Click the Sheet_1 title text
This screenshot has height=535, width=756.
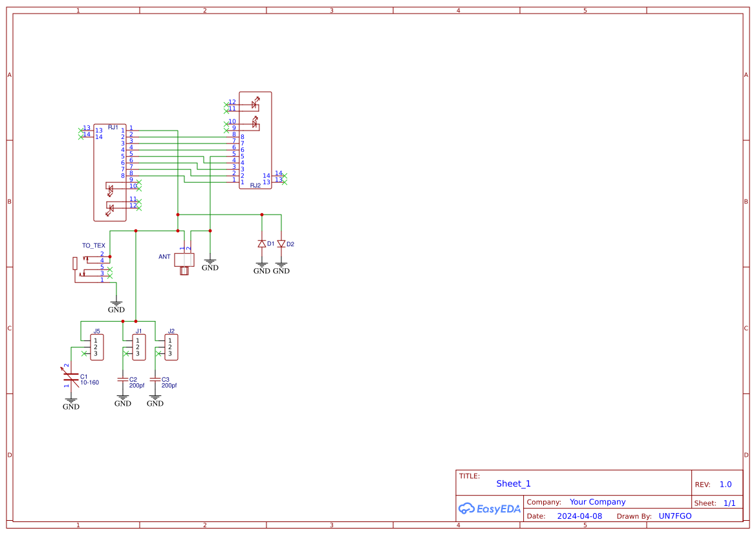(x=512, y=483)
